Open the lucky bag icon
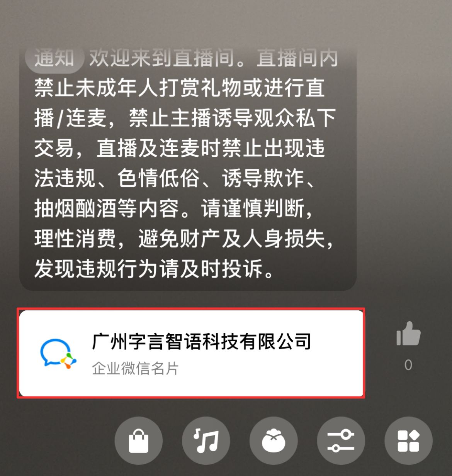This screenshot has width=452, height=476. tap(274, 440)
